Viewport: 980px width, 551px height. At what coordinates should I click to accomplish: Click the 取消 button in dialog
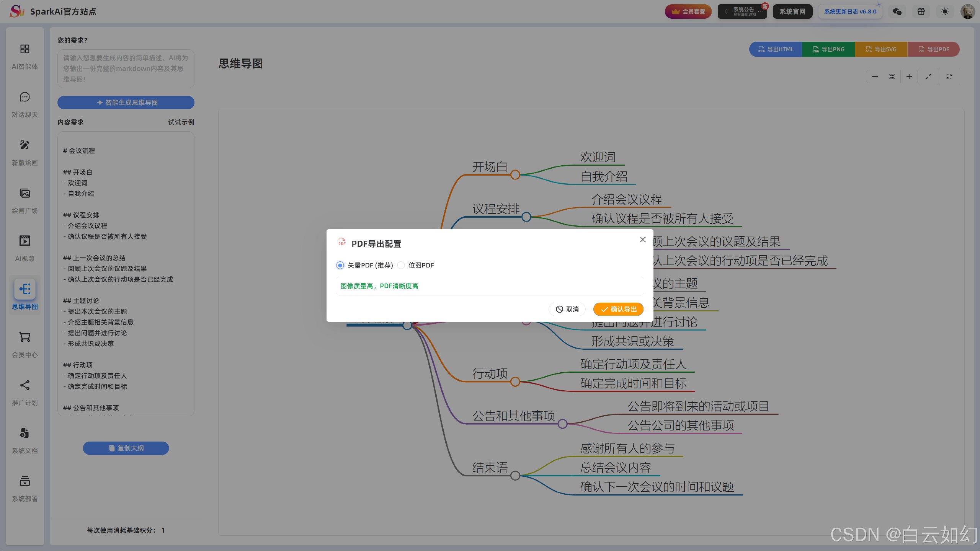tap(567, 309)
